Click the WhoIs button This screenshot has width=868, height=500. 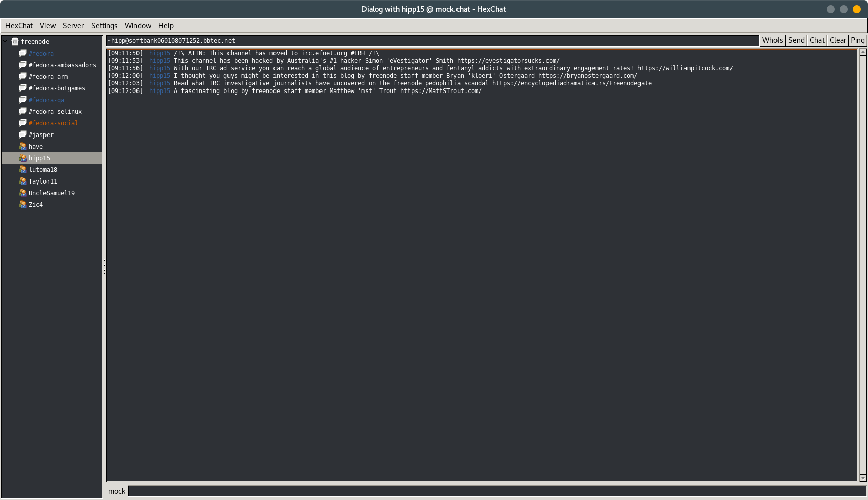point(772,40)
